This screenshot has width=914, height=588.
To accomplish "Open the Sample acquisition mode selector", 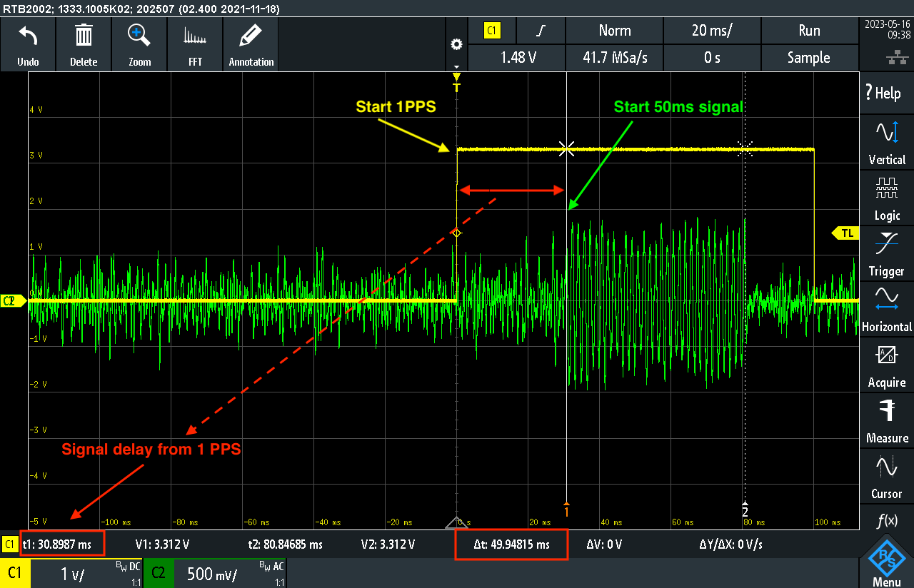I will point(810,58).
